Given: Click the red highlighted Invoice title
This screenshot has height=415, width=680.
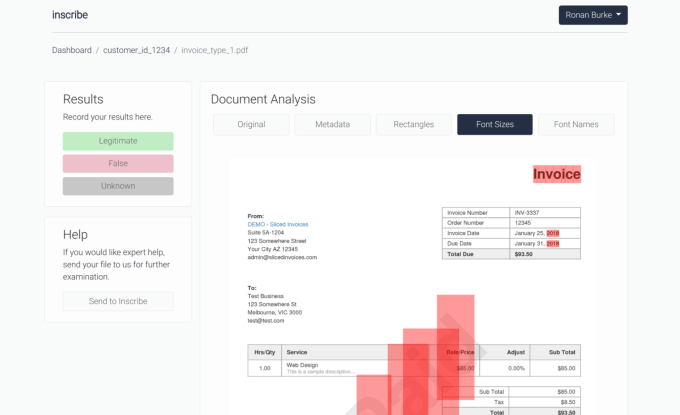Looking at the screenshot, I should [556, 174].
